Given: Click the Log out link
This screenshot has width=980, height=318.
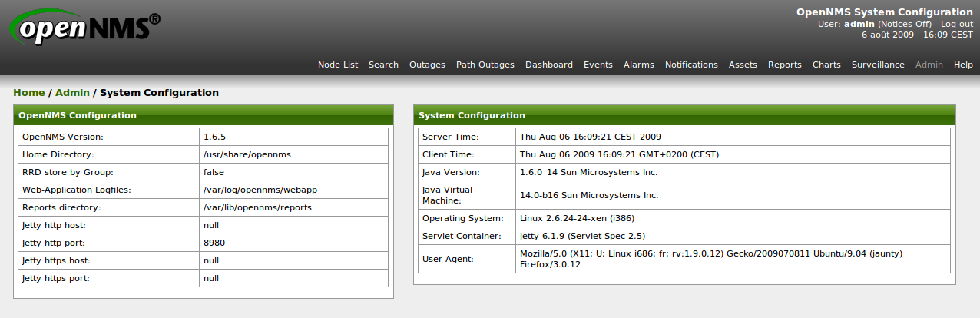Looking at the screenshot, I should point(957,24).
